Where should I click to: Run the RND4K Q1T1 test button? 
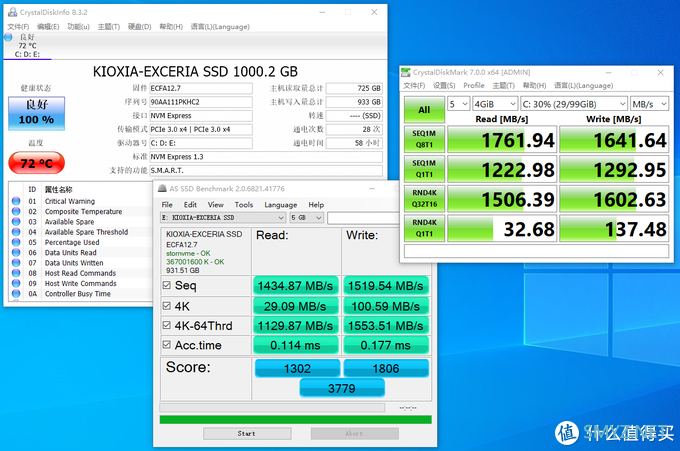coord(425,228)
